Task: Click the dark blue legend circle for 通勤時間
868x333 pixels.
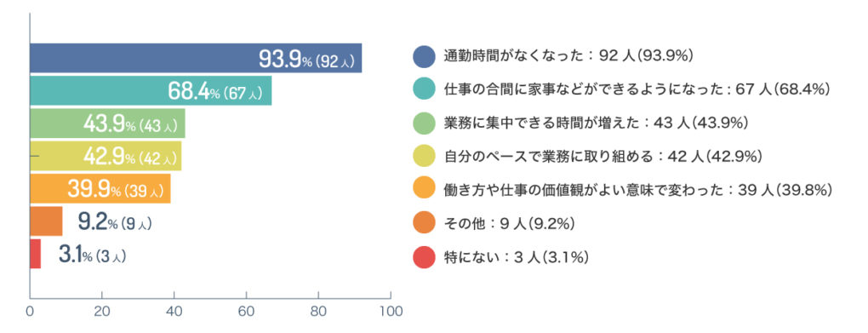Action: click(425, 56)
